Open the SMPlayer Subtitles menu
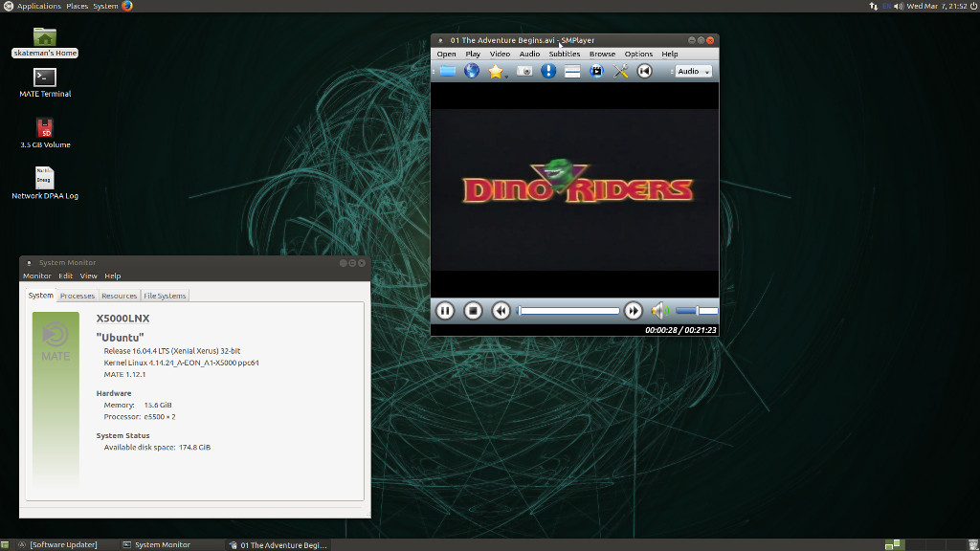980x551 pixels. pos(565,54)
